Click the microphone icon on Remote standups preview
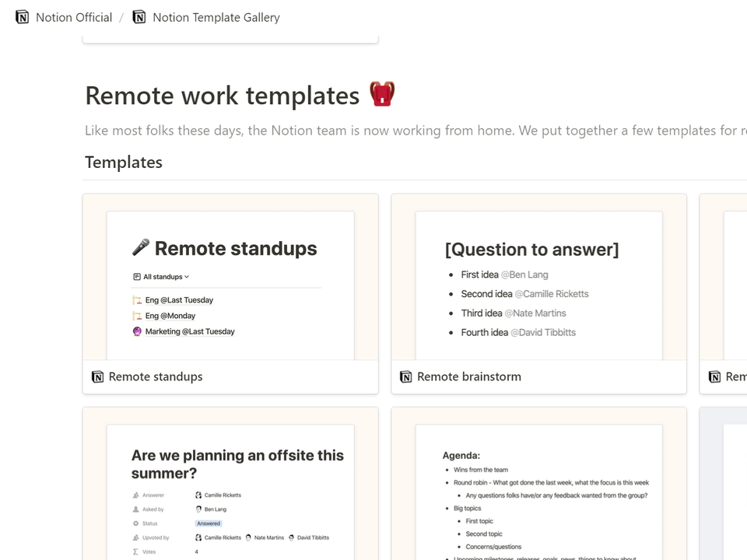The image size is (747, 560). click(x=141, y=247)
